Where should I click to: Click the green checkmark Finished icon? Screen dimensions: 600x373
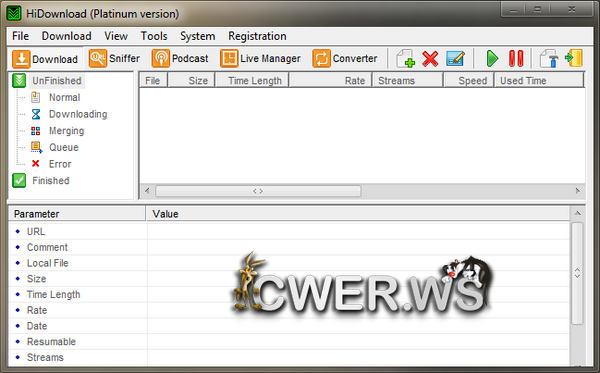pyautogui.click(x=19, y=181)
